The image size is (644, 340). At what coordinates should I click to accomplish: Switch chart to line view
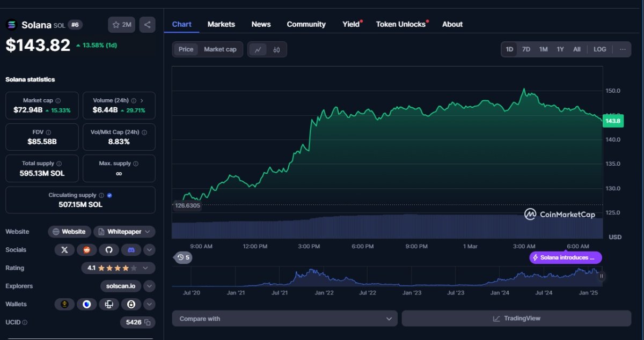pyautogui.click(x=258, y=49)
